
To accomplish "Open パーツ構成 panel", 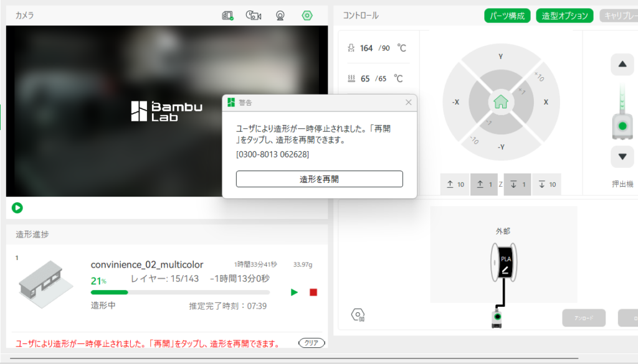I will [507, 16].
